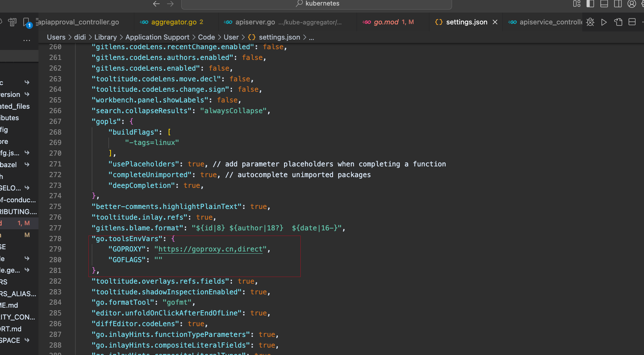Click the "-tags=linux" string value
Viewport: 644px width, 355px height.
click(x=152, y=142)
